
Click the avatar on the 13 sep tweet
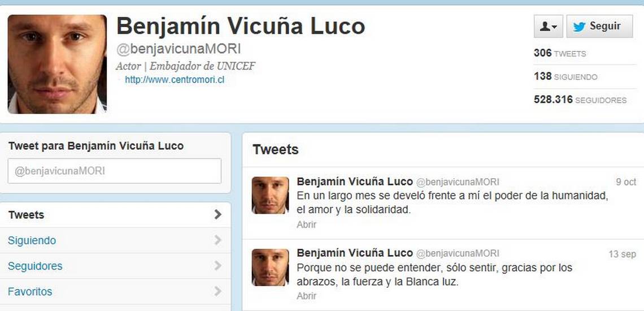270,267
